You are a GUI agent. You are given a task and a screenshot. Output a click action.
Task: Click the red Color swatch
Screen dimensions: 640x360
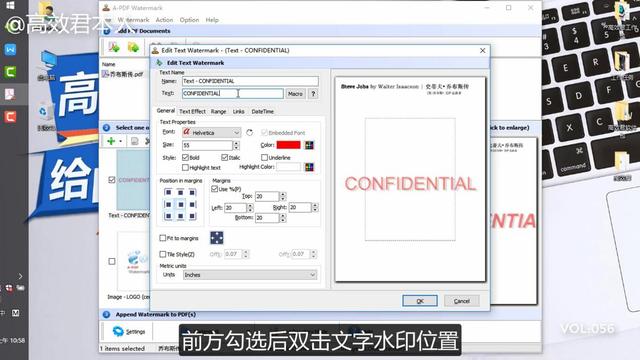289,145
